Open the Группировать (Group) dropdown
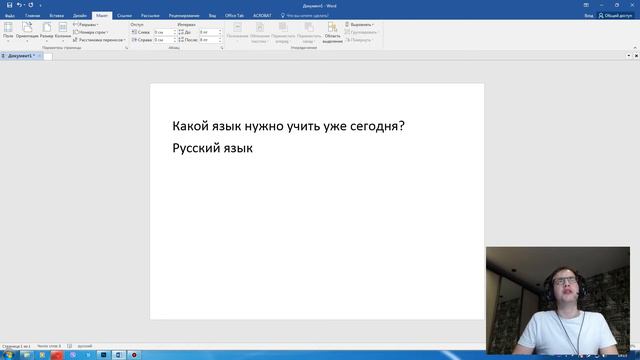 [361, 32]
